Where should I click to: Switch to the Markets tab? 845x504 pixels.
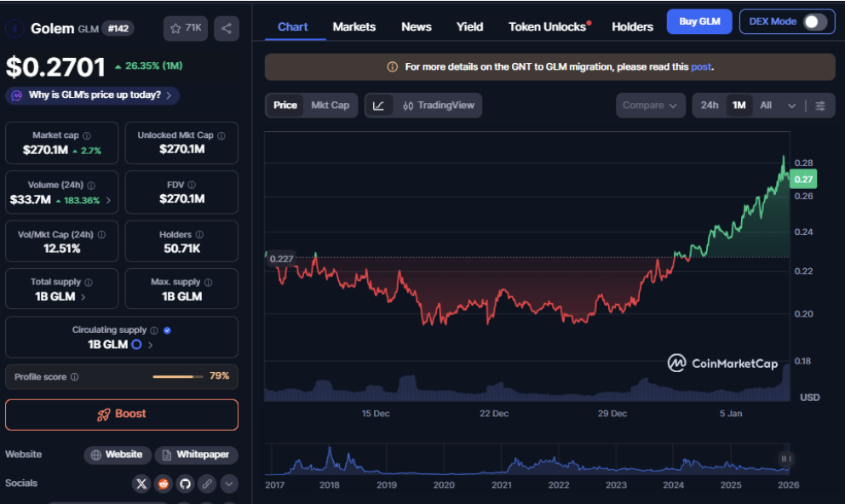coord(354,26)
